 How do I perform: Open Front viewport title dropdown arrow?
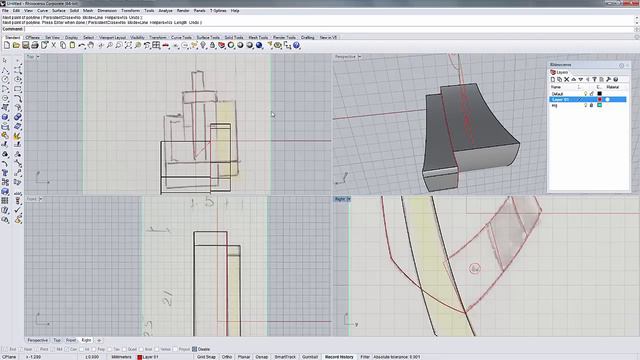point(40,199)
